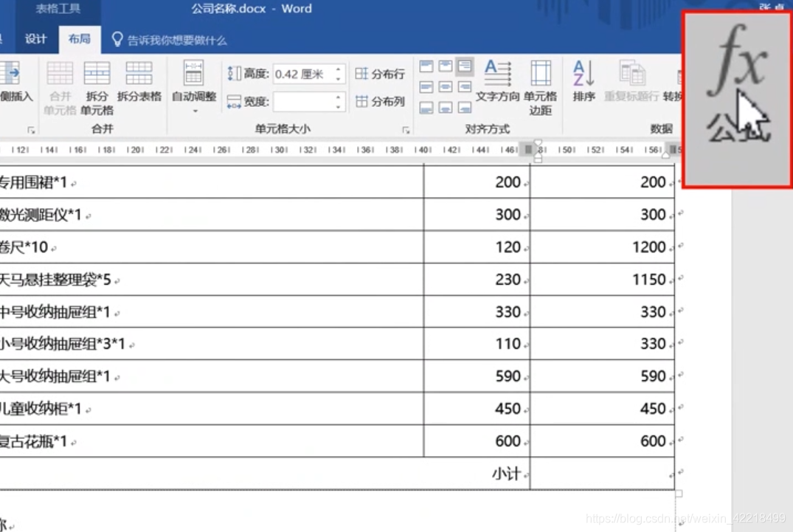Click the total cell 600 in last column

point(603,441)
